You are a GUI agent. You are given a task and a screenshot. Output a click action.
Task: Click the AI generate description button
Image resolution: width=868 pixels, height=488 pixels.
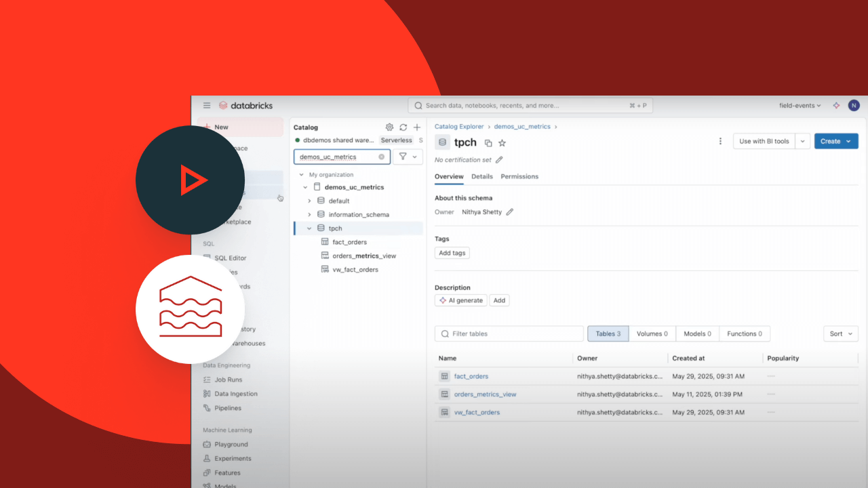coord(460,300)
